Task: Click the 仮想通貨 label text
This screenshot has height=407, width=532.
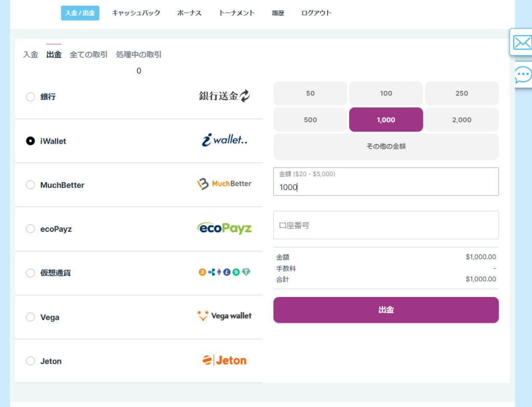Action: 55,273
